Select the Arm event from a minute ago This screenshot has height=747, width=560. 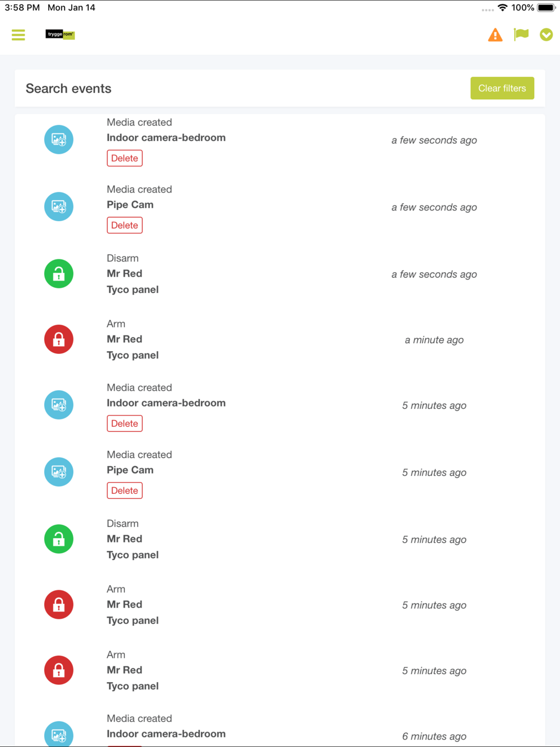tap(280, 339)
